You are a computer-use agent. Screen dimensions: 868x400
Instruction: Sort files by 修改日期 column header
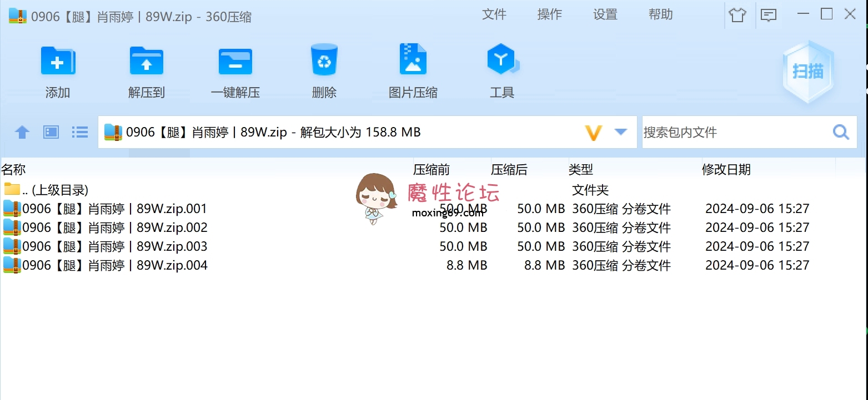[x=726, y=170]
